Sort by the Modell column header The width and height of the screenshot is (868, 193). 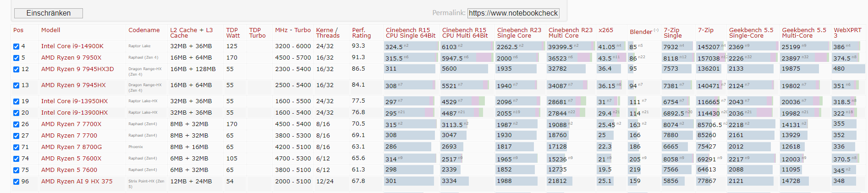tap(51, 30)
